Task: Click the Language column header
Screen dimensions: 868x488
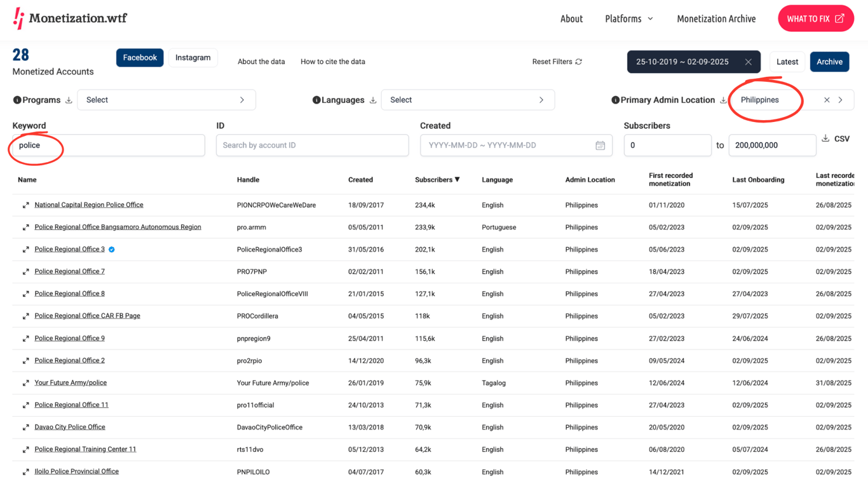Action: pyautogui.click(x=497, y=180)
